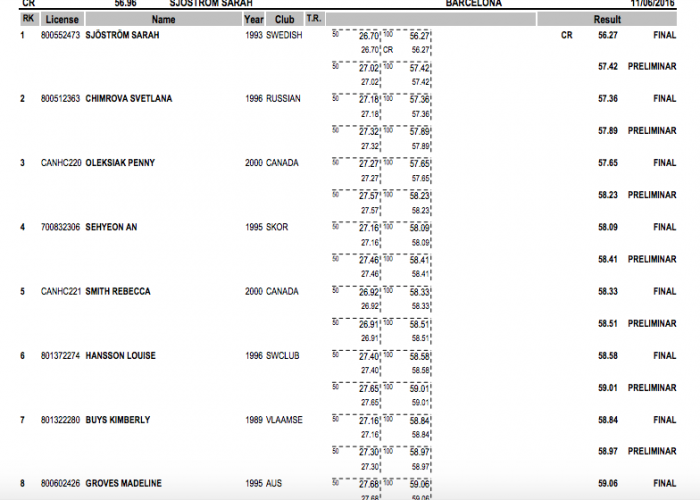The image size is (700, 500).
Task: Select the name SMITH REBECCA
Action: click(x=118, y=291)
